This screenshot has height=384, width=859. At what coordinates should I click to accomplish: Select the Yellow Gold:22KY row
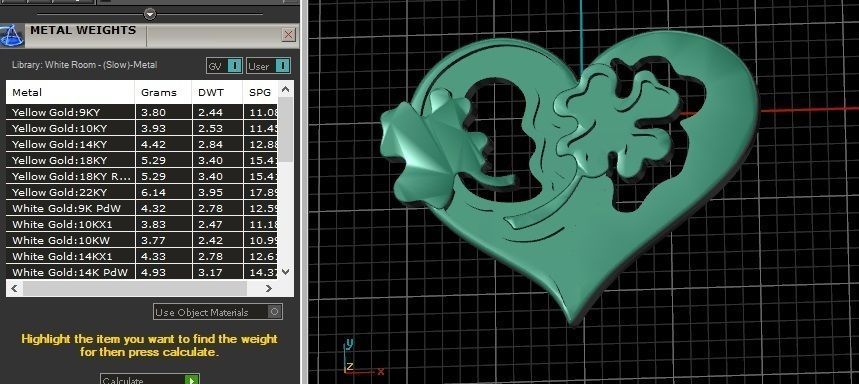142,192
